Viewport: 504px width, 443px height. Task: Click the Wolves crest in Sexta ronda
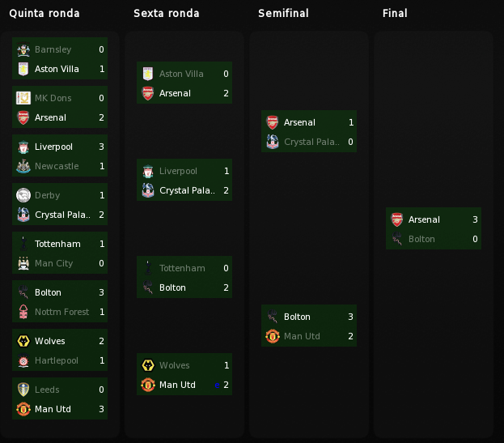148,365
